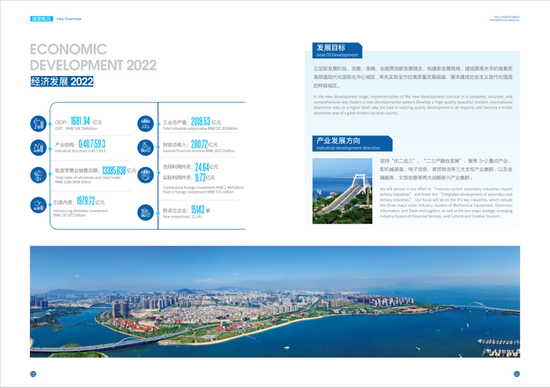This screenshot has width=550, height=388.
Task: Click the GDP RMB billion English caption
Action: point(76,128)
